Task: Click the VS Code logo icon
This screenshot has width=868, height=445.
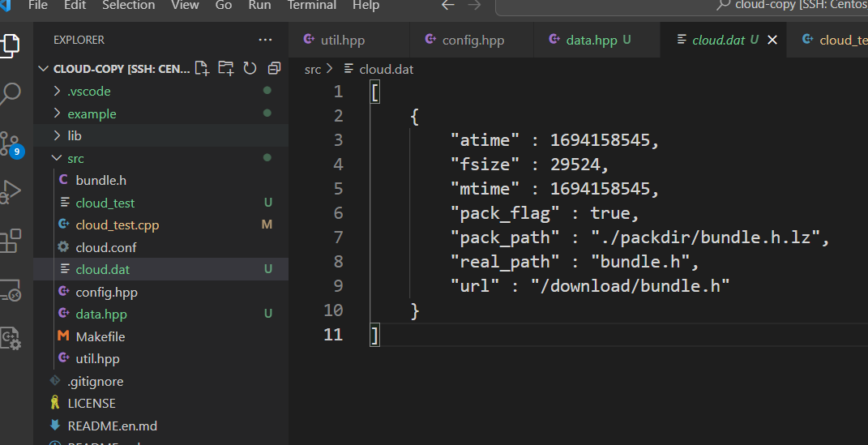Action: tap(6, 5)
